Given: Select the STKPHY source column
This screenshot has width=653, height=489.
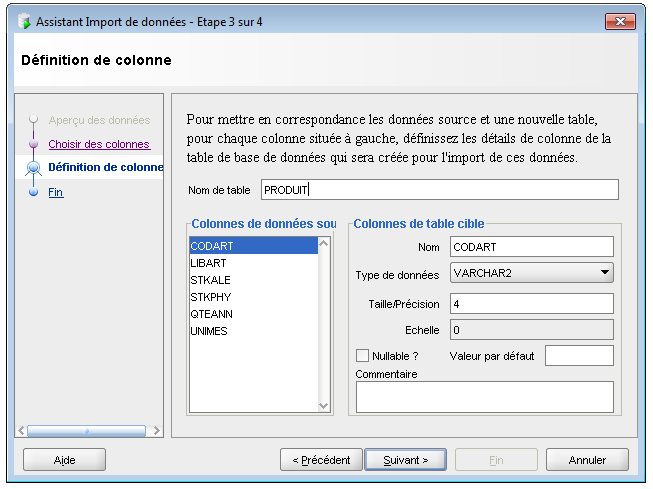Looking at the screenshot, I should [209, 297].
